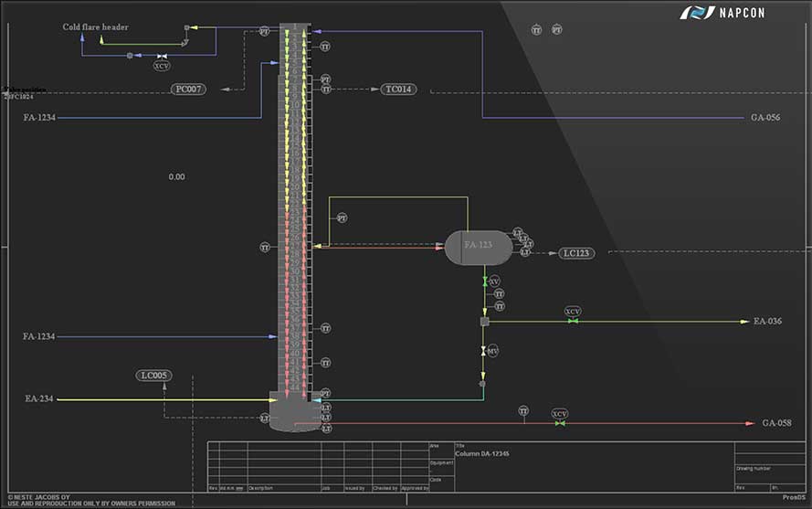Click the FA-123 drum vessel
Image resolution: width=812 pixels, height=509 pixels.
click(478, 246)
